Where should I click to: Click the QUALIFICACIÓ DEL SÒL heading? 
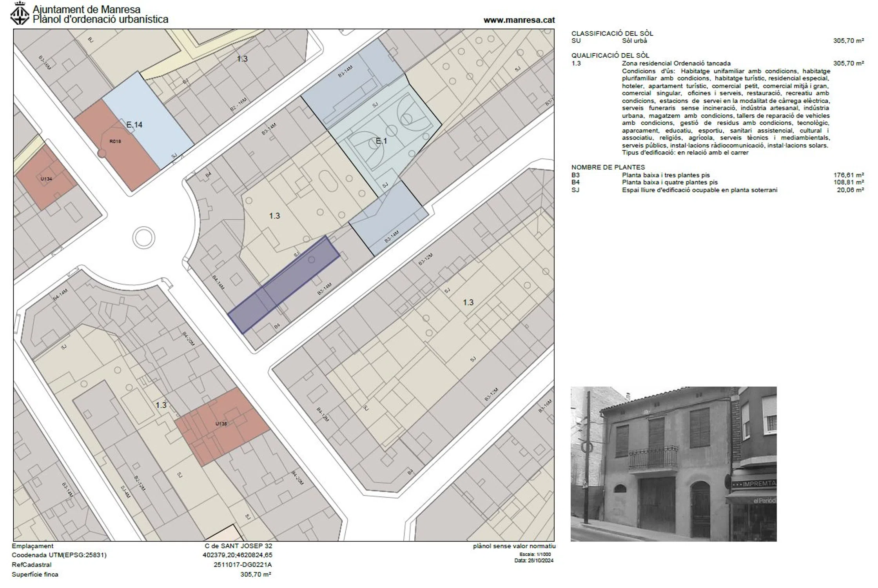click(610, 56)
